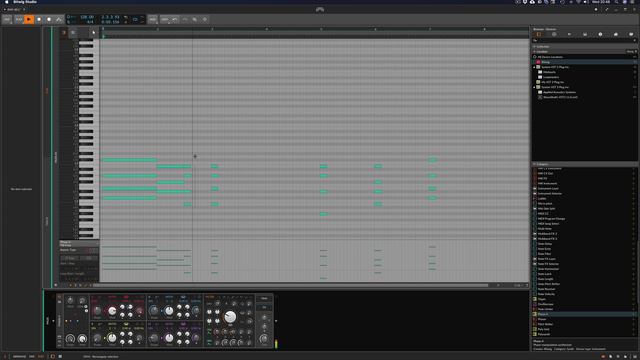
Task: Select Oscilloscope in the category list
Action: [x=584, y=304]
